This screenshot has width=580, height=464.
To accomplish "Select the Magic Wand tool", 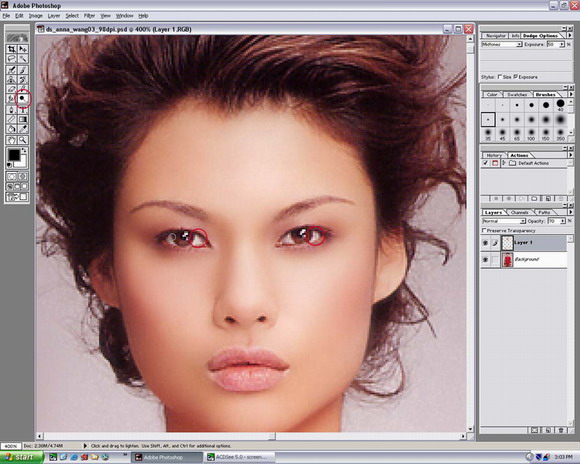I will point(23,58).
